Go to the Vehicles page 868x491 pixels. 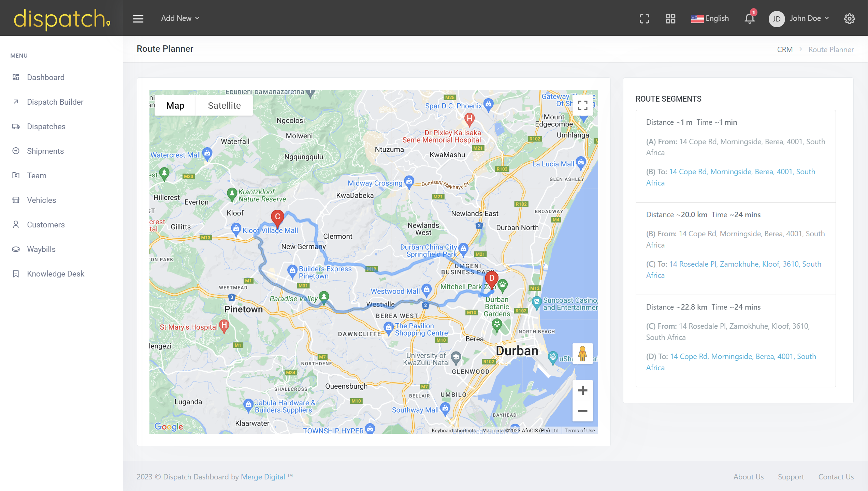pos(41,200)
